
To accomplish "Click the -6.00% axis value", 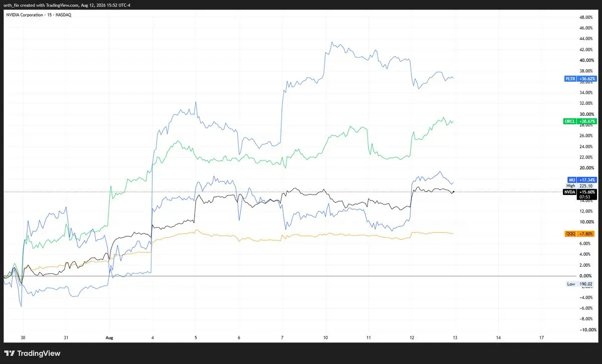I will (587, 308).
